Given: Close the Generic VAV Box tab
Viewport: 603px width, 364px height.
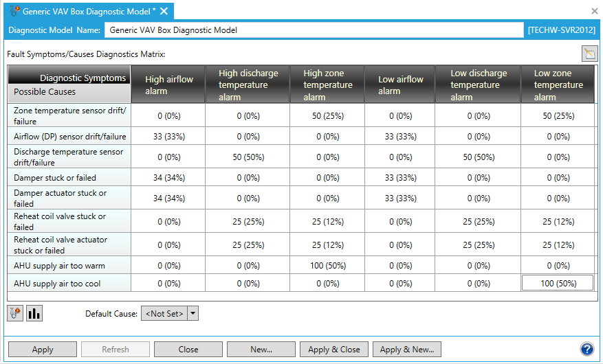Looking at the screenshot, I should [x=164, y=11].
